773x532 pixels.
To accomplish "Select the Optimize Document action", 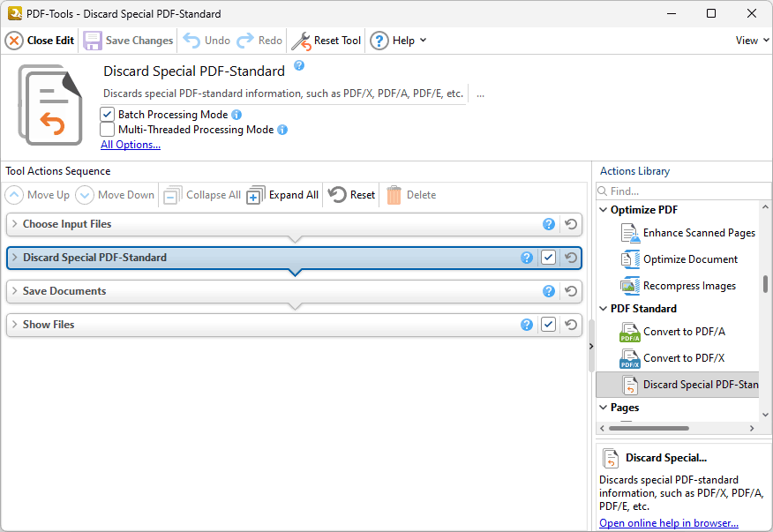I will click(679, 259).
